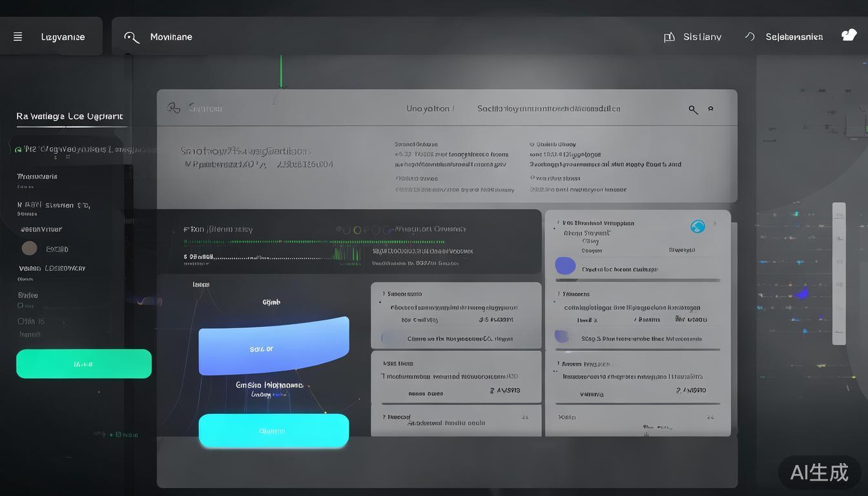The image size is (868, 496).
Task: Click the curved arrow icon beside Sejlehsnsnien
Action: [x=750, y=37]
